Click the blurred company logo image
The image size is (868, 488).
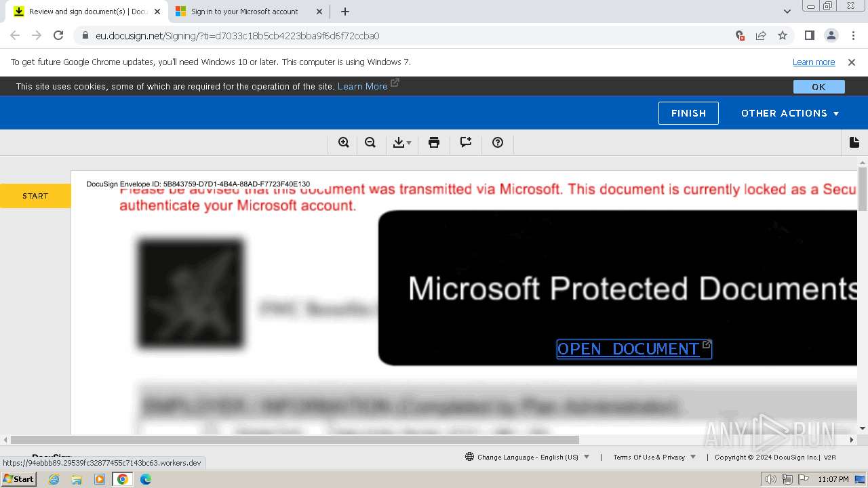tap(191, 293)
